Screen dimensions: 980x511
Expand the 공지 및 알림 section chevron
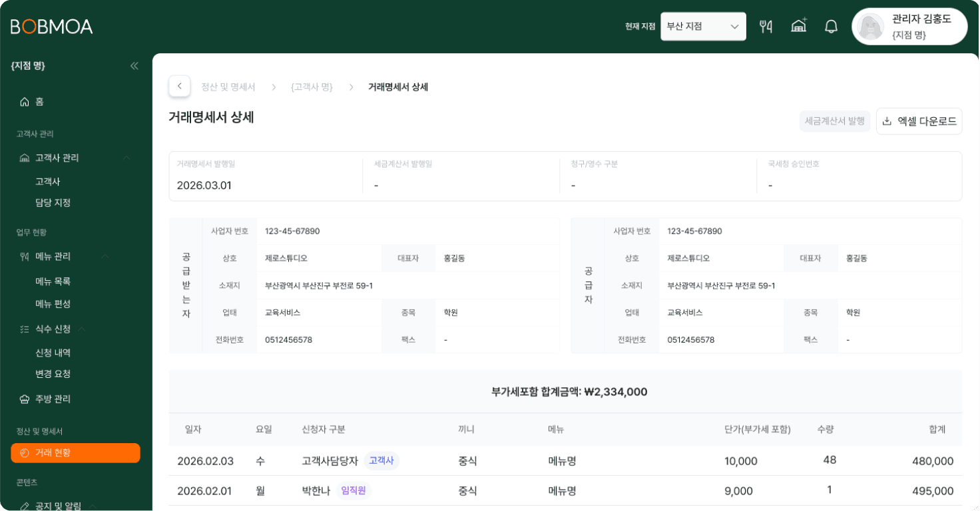click(x=93, y=506)
